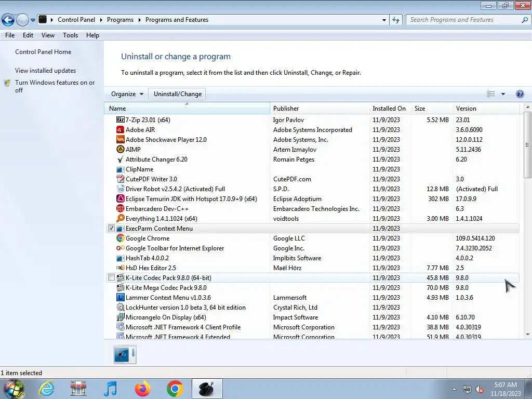Click the CutePDF Writer 3.0 icon
The width and height of the screenshot is (532, 399).
click(x=120, y=179)
